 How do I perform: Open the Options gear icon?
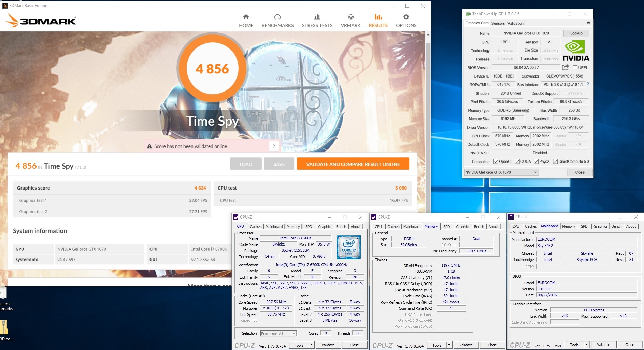pyautogui.click(x=406, y=17)
